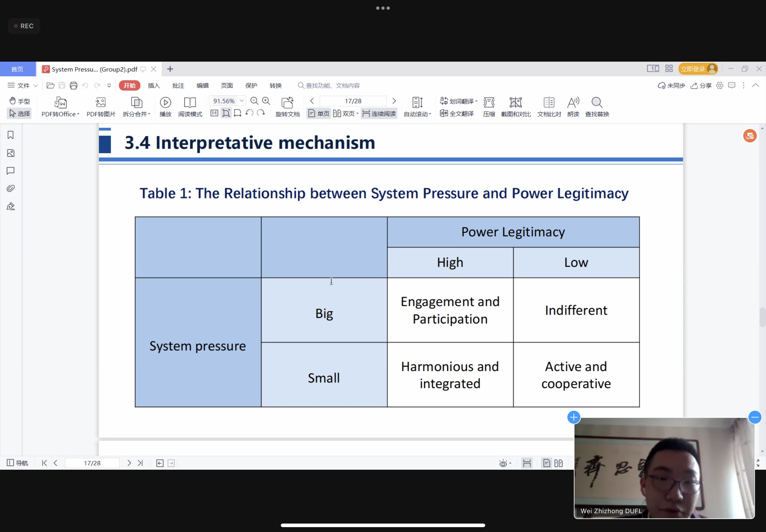Open the attachments paperclip sidebar icon
The image size is (766, 532).
pyautogui.click(x=11, y=189)
